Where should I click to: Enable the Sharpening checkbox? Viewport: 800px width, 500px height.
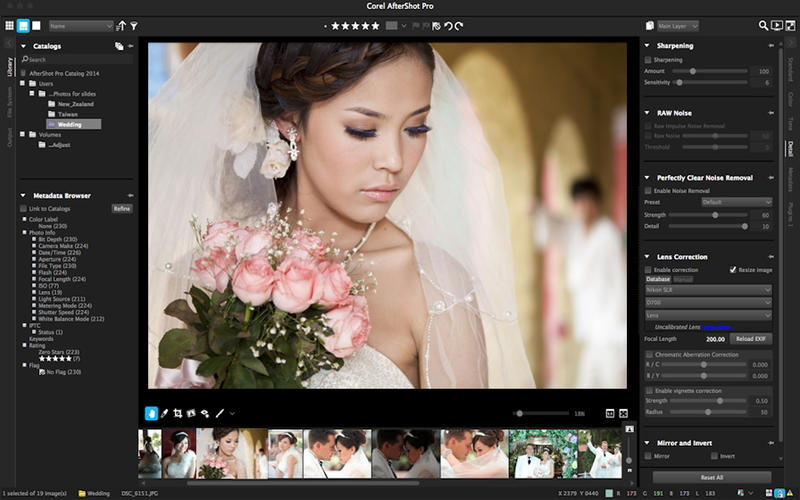coord(648,60)
